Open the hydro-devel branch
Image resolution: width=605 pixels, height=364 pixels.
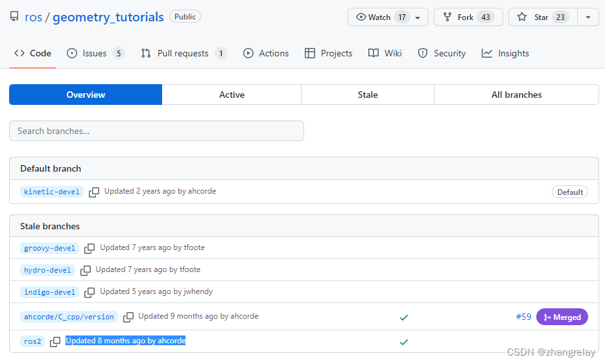point(47,270)
